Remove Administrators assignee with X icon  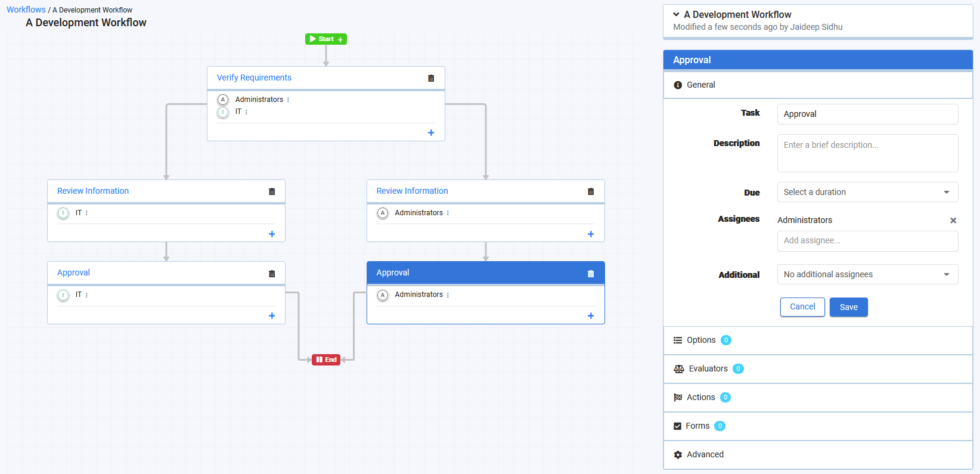pyautogui.click(x=953, y=221)
